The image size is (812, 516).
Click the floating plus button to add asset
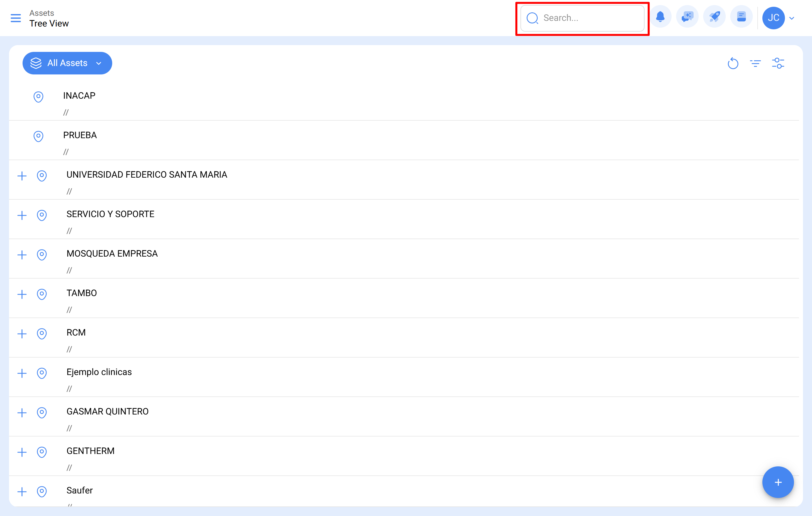point(778,482)
